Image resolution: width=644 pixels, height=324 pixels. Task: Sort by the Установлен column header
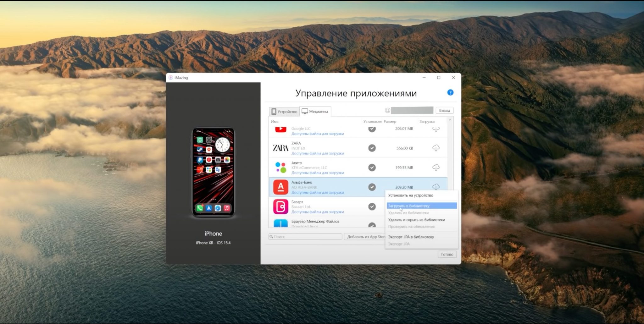372,122
